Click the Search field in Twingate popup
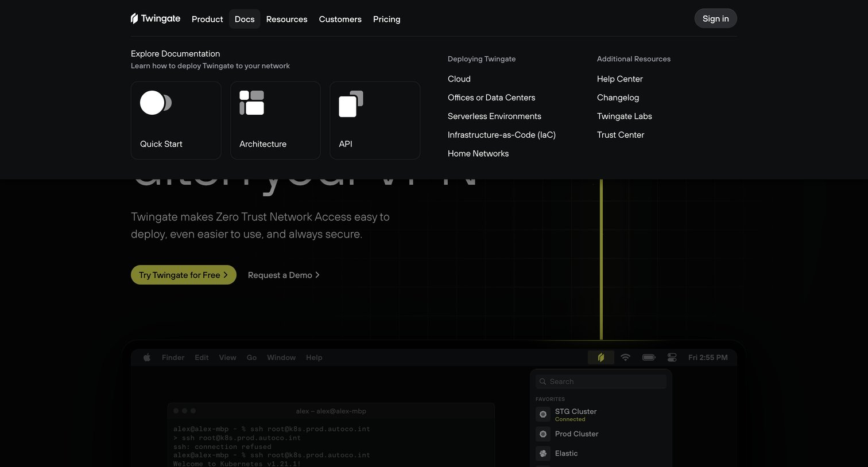868x467 pixels. pos(601,382)
